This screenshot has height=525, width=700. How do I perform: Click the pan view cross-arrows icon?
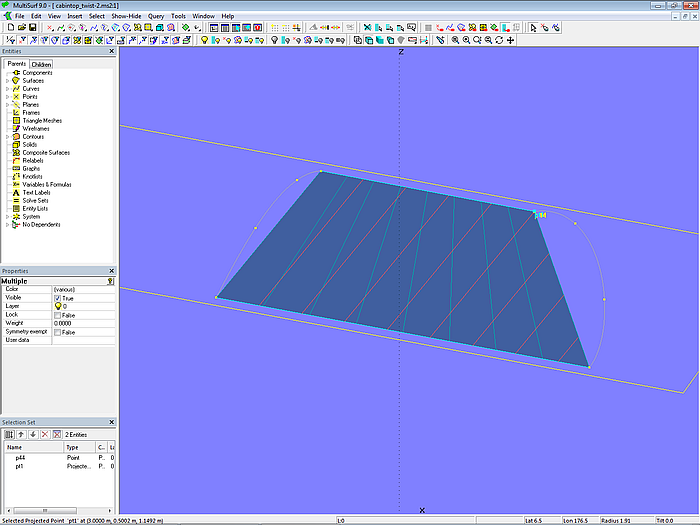[x=511, y=40]
